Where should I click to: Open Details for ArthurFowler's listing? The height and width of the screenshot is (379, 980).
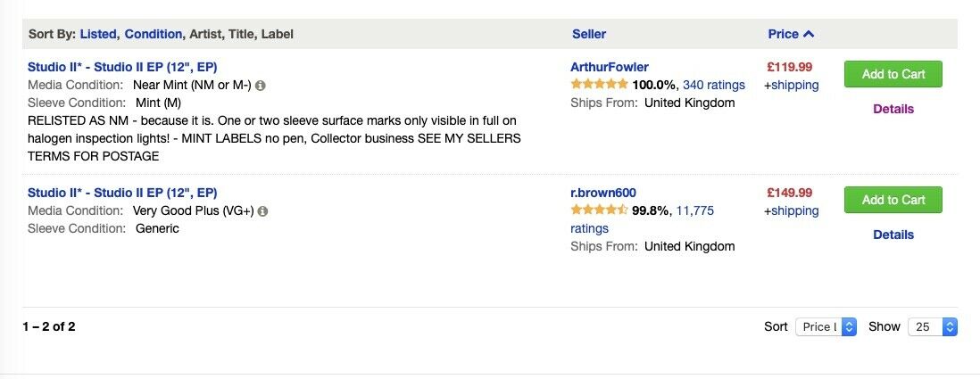[893, 110]
